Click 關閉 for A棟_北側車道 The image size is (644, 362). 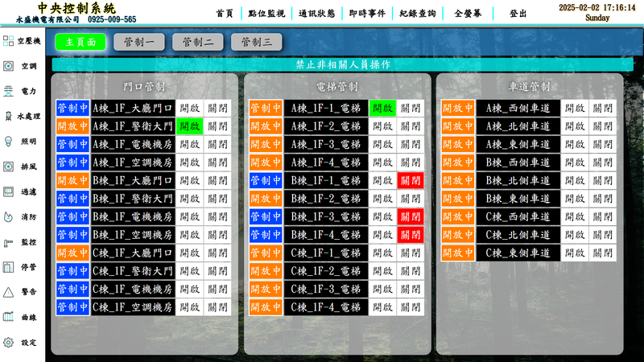click(602, 126)
